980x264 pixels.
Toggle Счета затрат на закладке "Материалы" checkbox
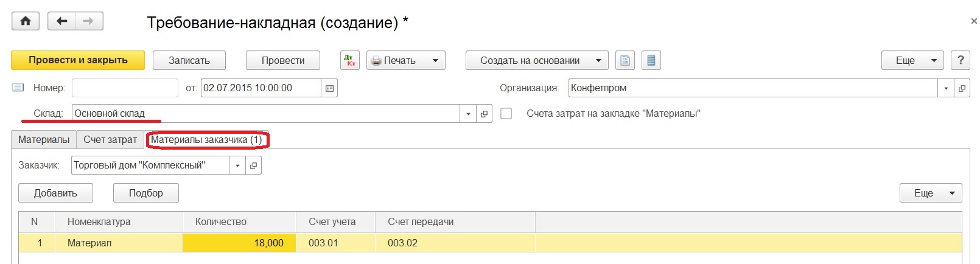(506, 114)
